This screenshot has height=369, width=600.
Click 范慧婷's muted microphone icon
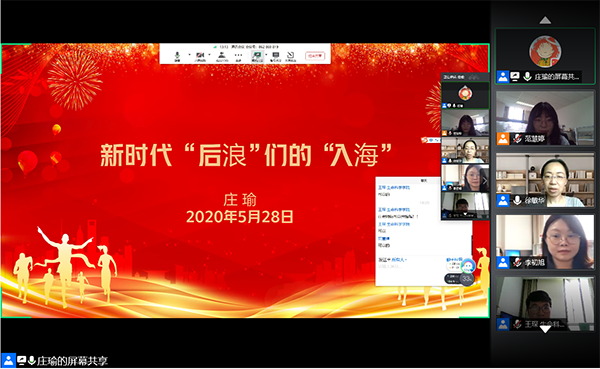517,138
